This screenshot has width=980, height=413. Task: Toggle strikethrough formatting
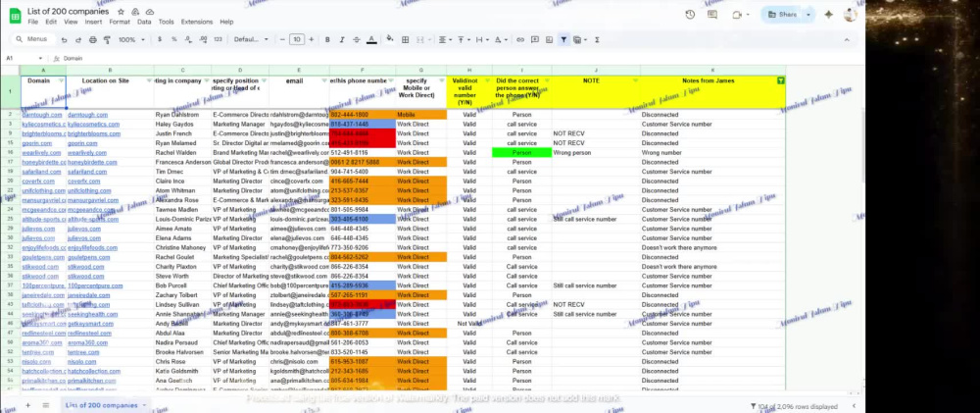(357, 39)
